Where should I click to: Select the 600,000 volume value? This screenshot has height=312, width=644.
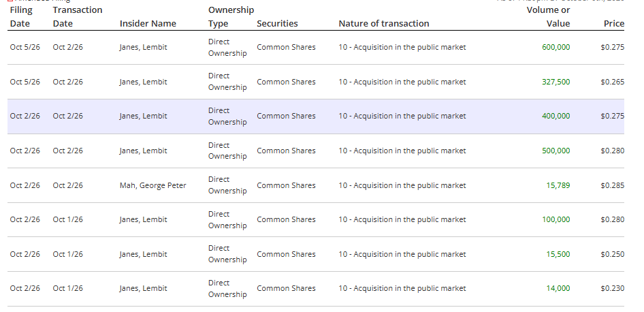point(556,47)
